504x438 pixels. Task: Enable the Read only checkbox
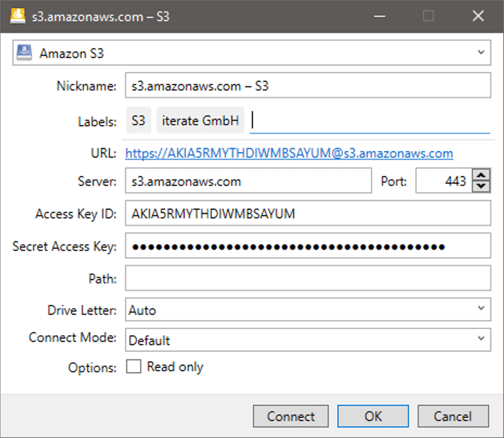click(x=133, y=366)
